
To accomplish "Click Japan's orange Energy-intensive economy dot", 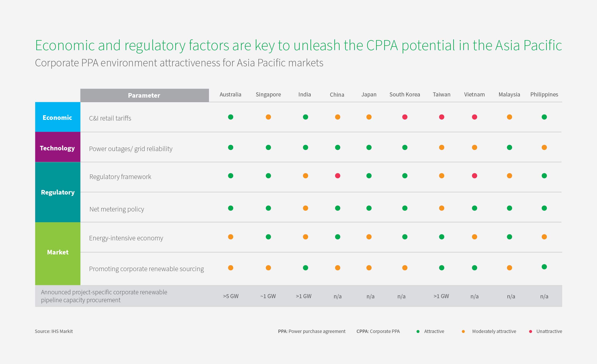I will click(x=369, y=237).
